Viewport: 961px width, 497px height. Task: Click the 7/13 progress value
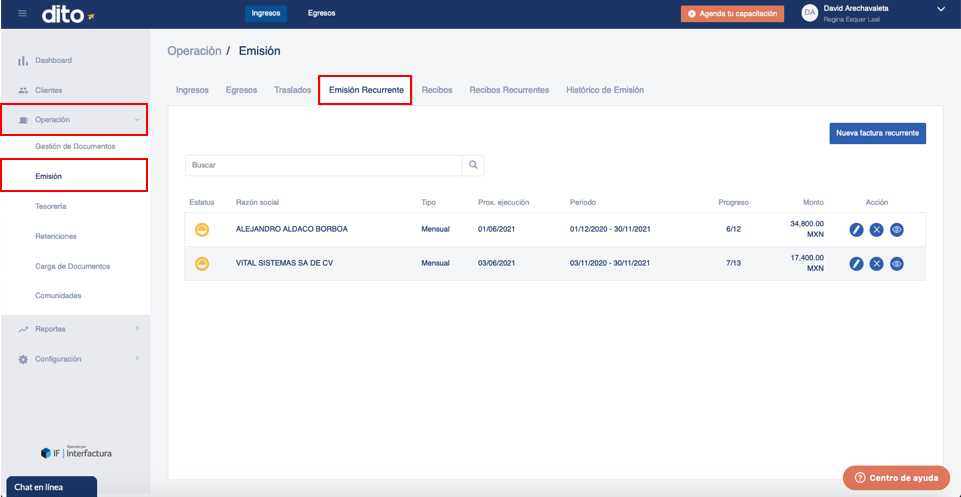tap(734, 264)
